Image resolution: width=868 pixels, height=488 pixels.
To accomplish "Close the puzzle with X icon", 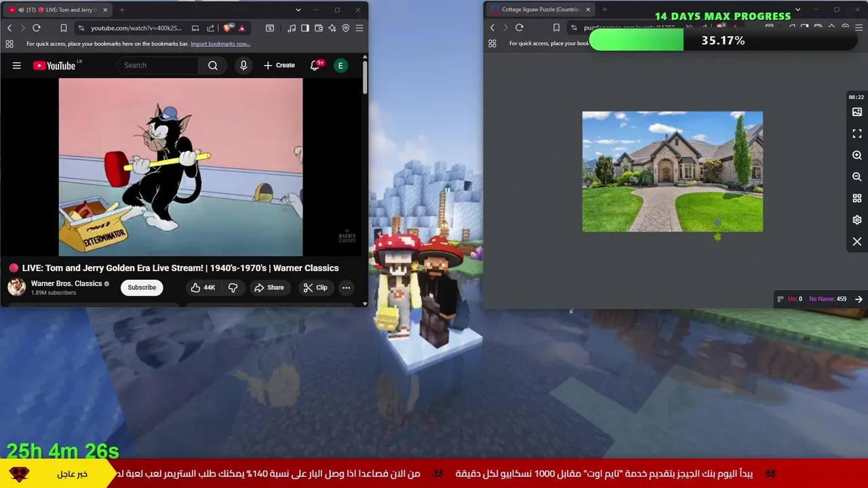I will [857, 242].
